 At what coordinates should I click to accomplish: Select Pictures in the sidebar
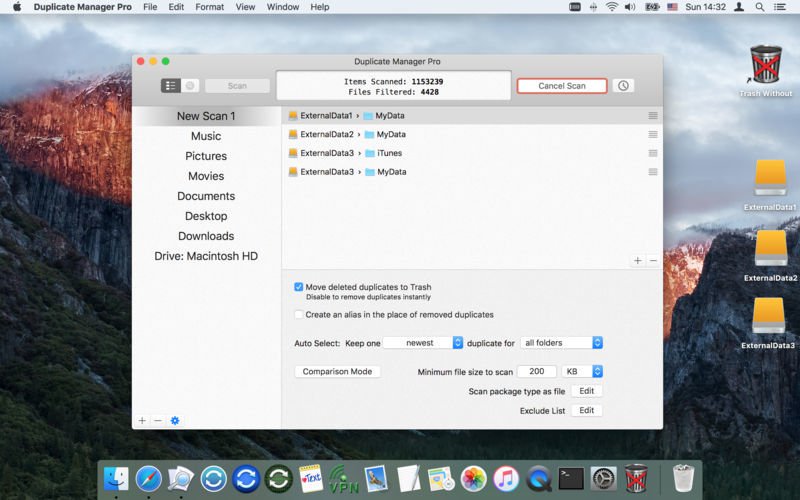[x=206, y=156]
